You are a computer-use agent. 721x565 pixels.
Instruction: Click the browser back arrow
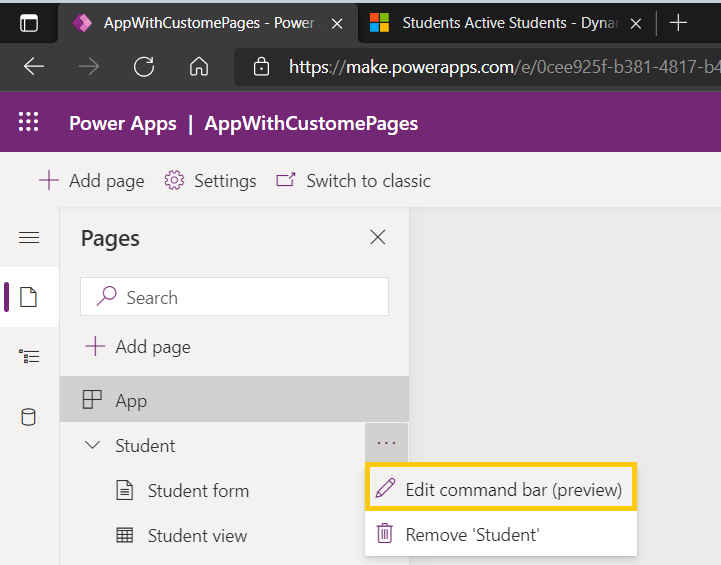click(34, 67)
